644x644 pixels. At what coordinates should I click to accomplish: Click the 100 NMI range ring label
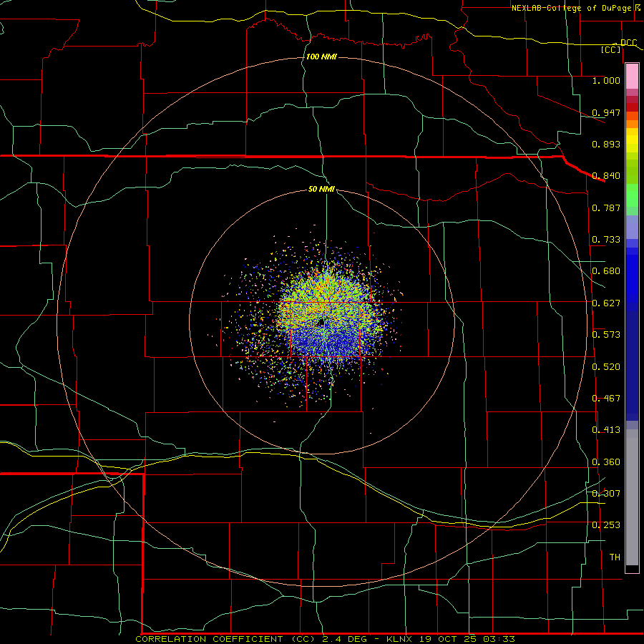(321, 57)
